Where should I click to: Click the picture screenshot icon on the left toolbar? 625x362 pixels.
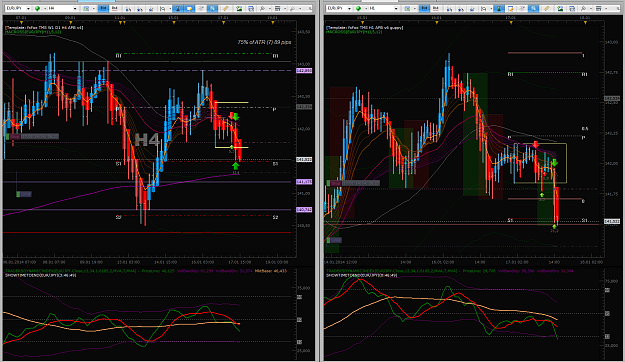pos(239,8)
